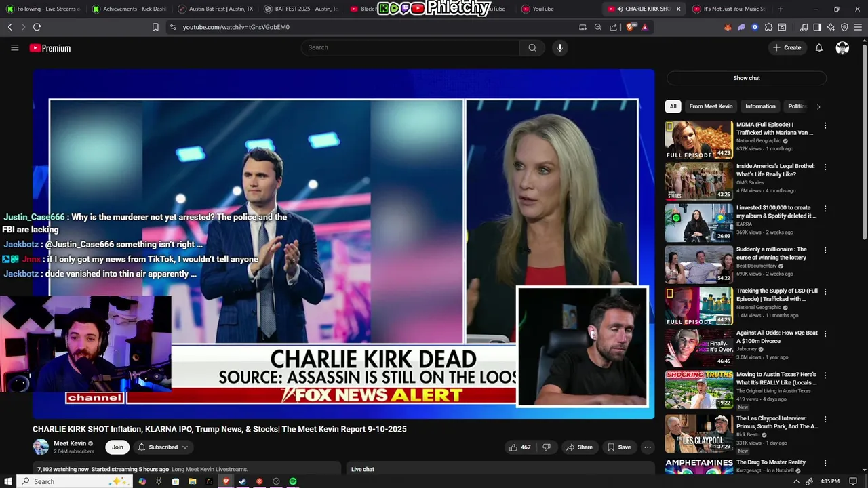Open Steam from the Windows taskbar
Image resolution: width=868 pixels, height=488 pixels.
[x=243, y=481]
